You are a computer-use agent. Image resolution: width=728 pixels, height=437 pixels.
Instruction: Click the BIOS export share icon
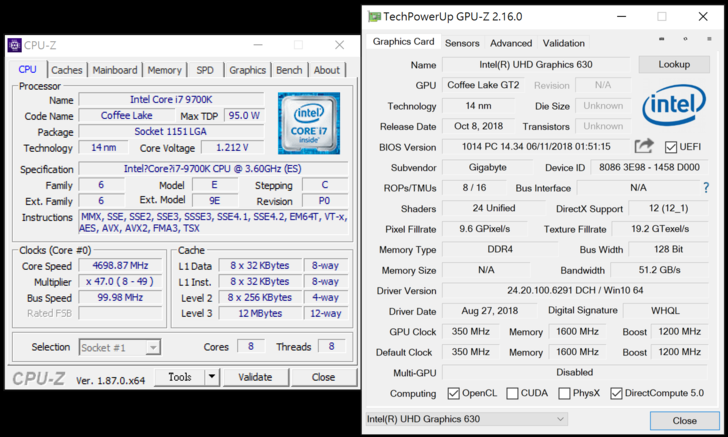click(644, 147)
